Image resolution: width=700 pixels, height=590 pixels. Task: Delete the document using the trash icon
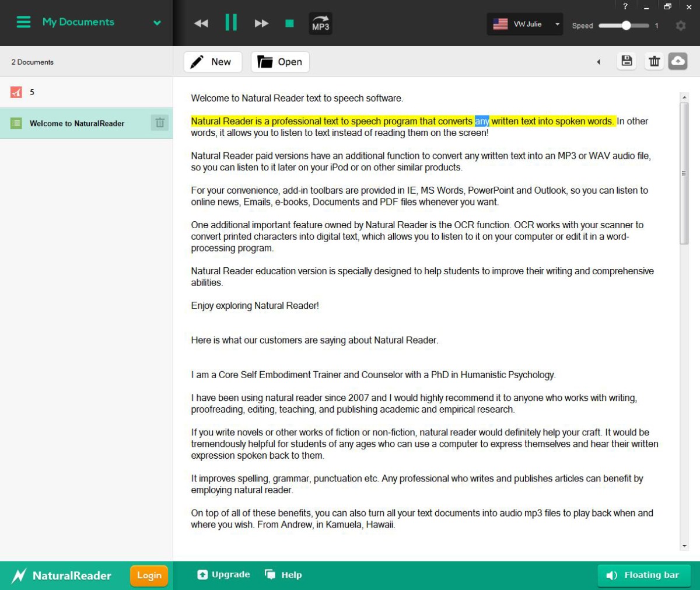coord(654,61)
